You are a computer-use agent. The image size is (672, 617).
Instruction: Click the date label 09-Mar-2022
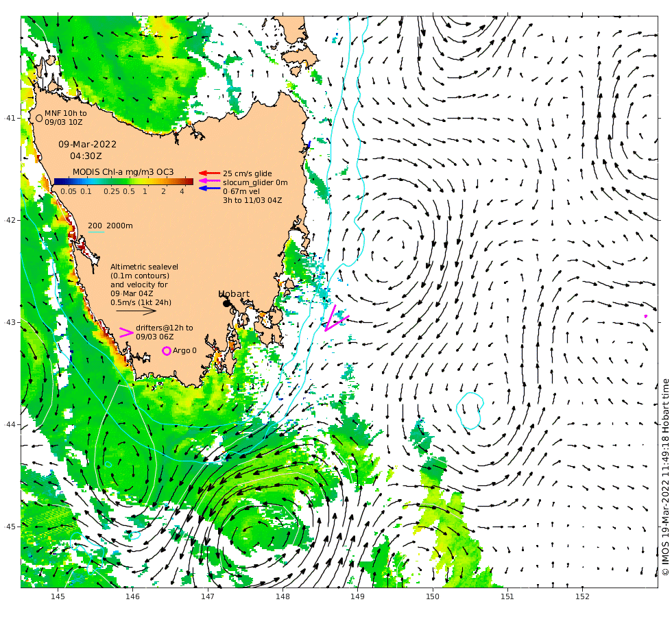[x=88, y=145]
